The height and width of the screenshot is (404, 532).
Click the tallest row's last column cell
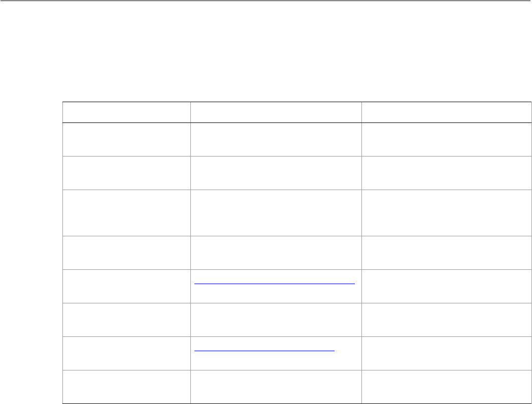(447, 213)
